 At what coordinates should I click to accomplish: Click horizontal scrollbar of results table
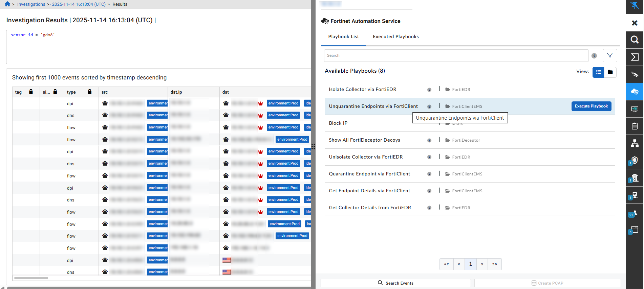tap(31, 278)
